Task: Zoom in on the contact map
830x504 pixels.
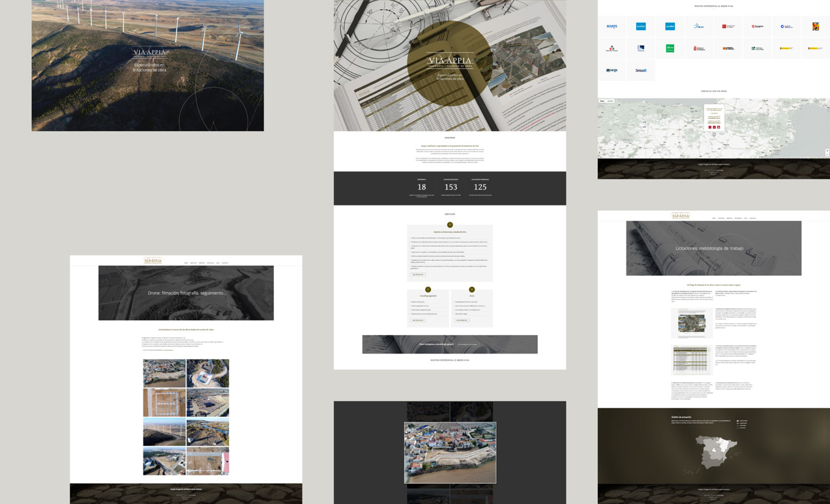Action: pos(827,151)
